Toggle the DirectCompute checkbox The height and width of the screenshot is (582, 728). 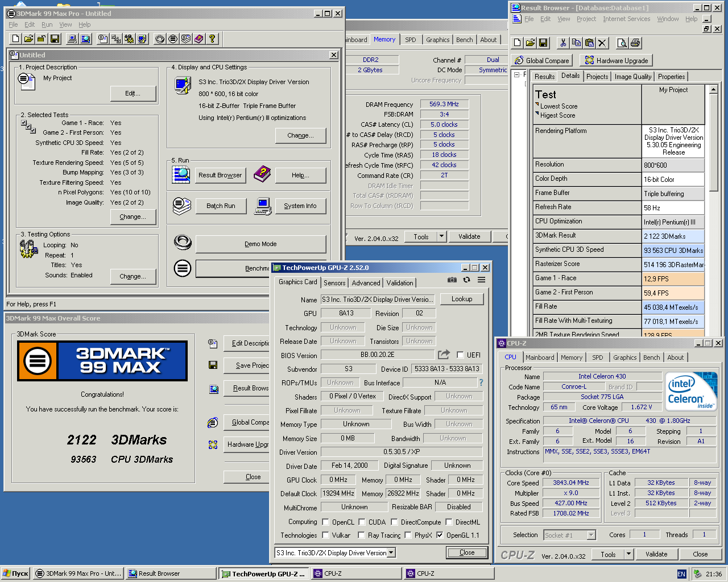coord(394,522)
